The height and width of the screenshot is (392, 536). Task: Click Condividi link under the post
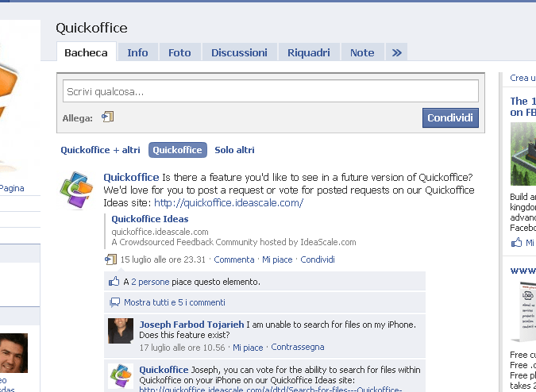pyautogui.click(x=318, y=259)
